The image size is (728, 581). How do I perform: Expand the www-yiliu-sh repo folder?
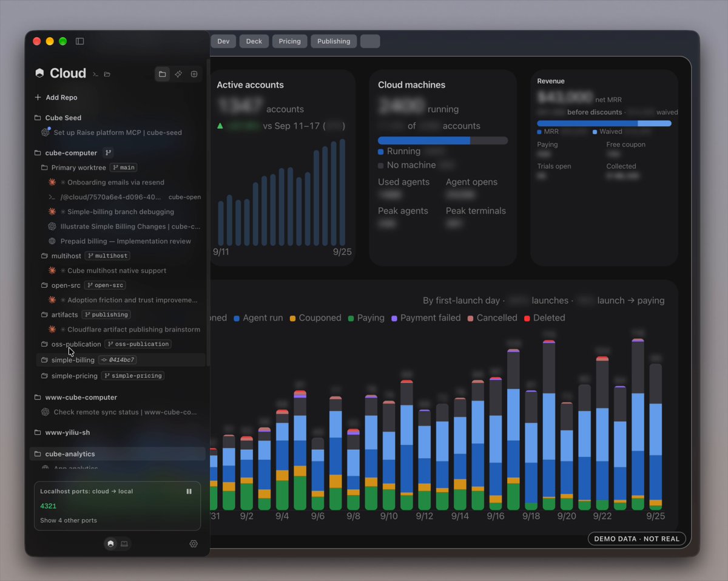pyautogui.click(x=38, y=433)
